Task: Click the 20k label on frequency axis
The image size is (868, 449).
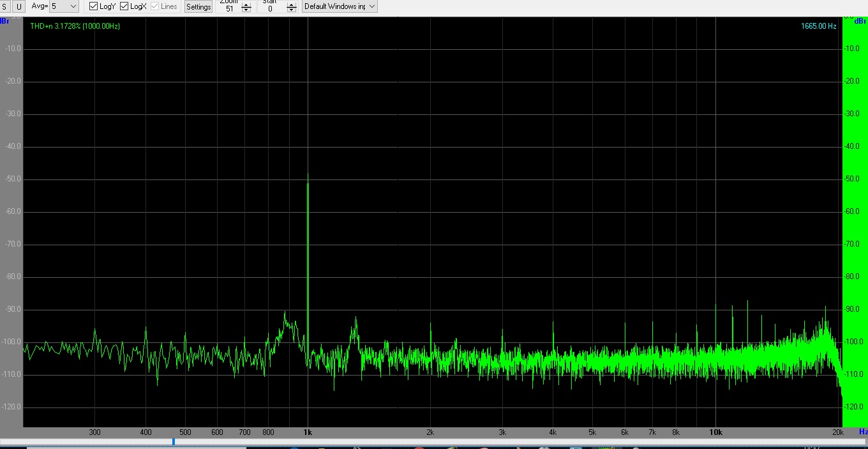Action: [x=838, y=432]
